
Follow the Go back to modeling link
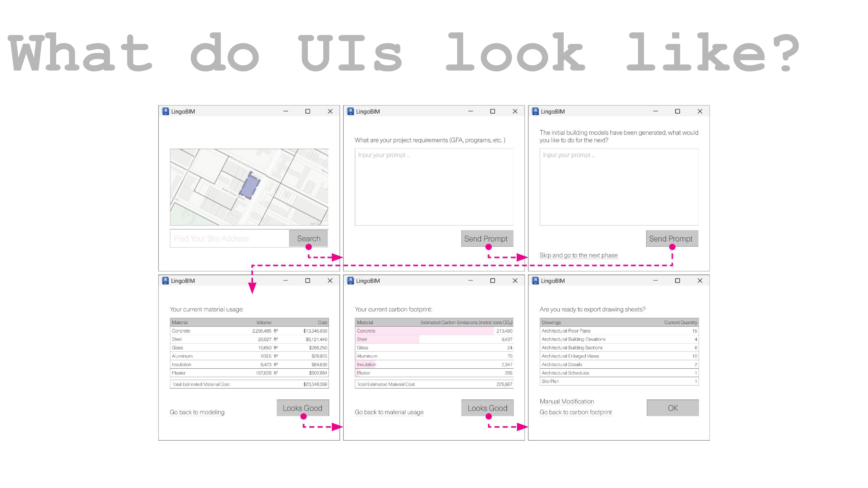[197, 412]
